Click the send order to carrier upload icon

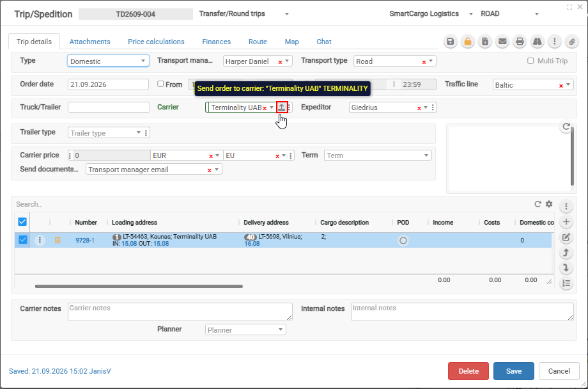coord(282,107)
